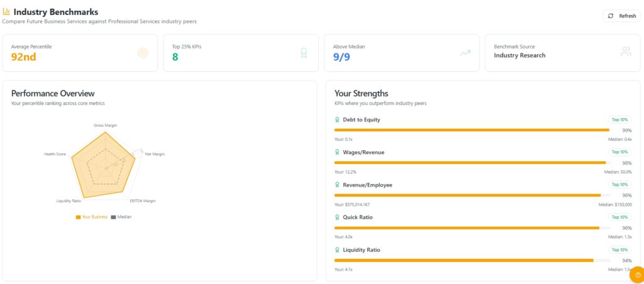644x284 pixels.
Task: Click the target icon in Average Percentile card
Action: coord(143,53)
